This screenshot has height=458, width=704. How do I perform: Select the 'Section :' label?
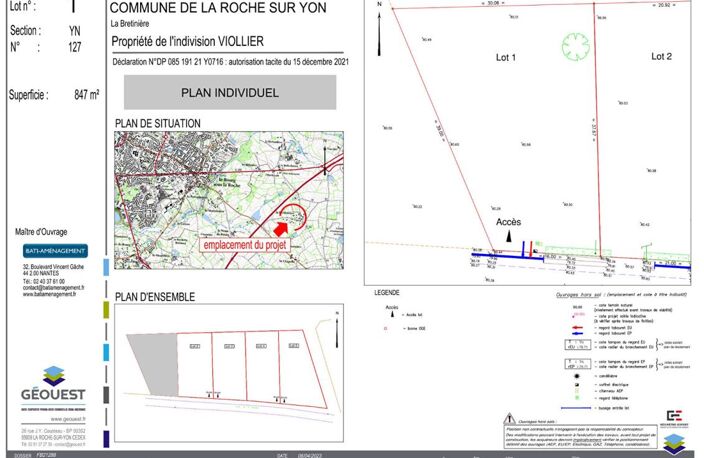tap(26, 31)
